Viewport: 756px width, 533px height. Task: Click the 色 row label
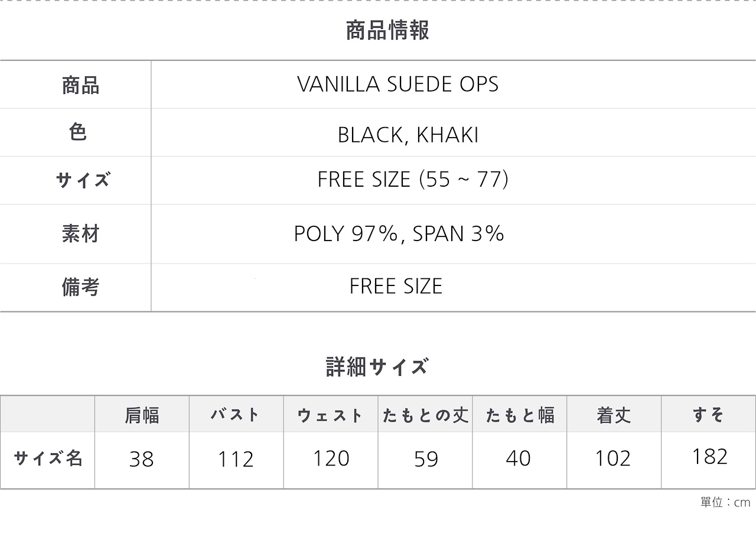[78, 132]
